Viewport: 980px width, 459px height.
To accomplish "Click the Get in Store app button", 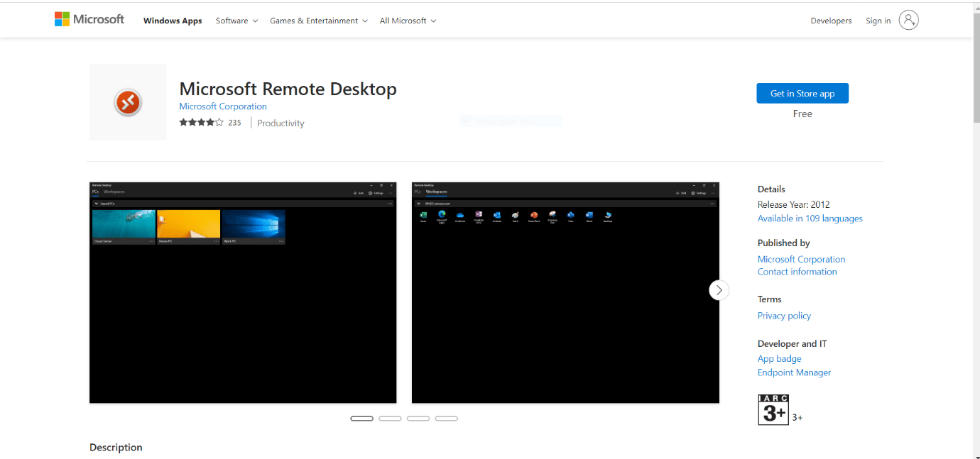I will click(x=802, y=94).
